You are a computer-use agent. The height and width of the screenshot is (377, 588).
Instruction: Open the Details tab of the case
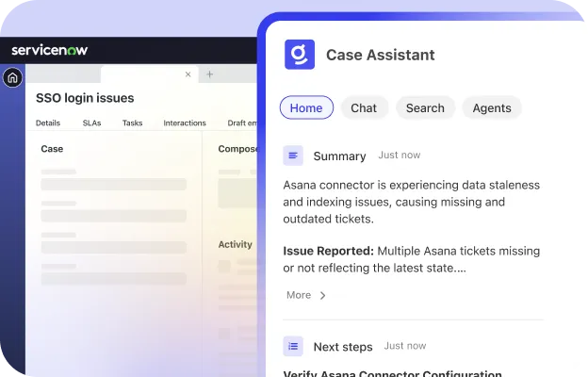pyautogui.click(x=48, y=123)
